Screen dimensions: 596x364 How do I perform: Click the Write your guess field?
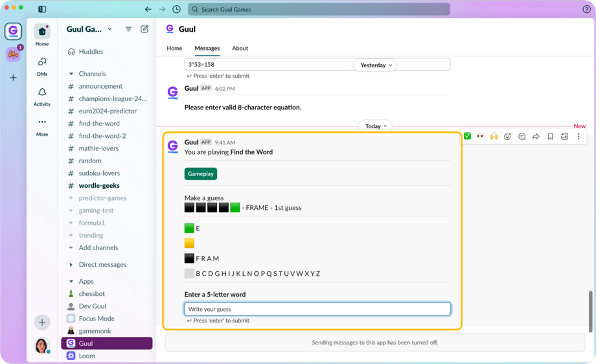[317, 309]
